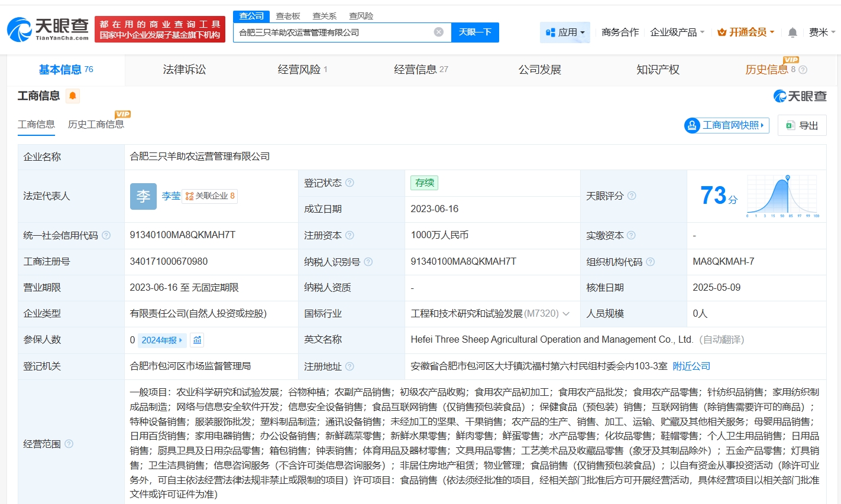Screen dimensions: 841x504
Task: Expand the 2024年报 annual report tag
Action: tap(163, 340)
